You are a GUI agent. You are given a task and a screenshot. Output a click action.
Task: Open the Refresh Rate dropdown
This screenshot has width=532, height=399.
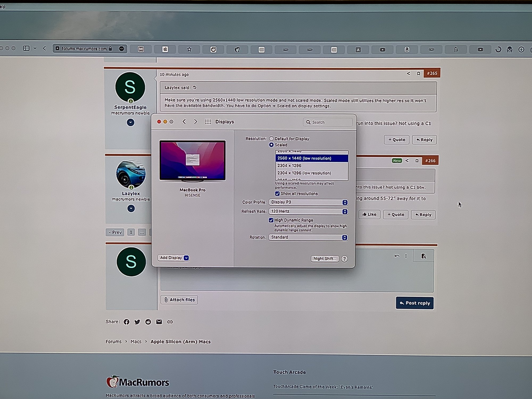click(308, 211)
